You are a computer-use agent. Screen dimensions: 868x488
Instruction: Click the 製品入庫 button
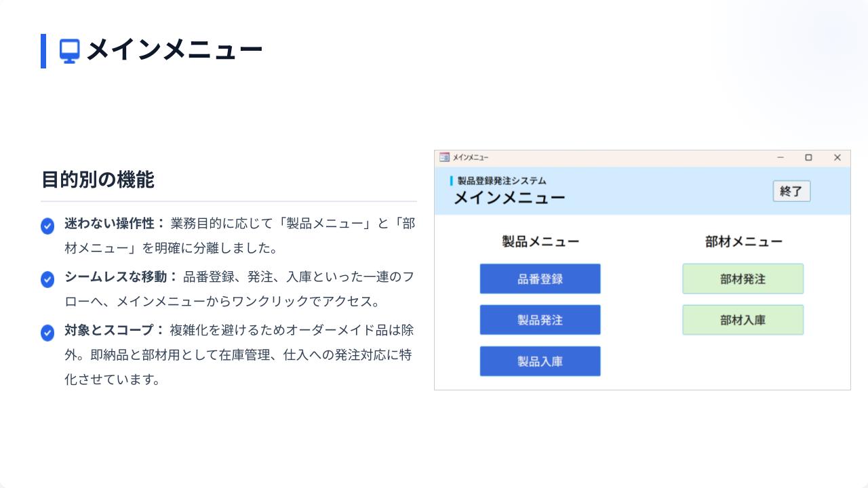(540, 361)
